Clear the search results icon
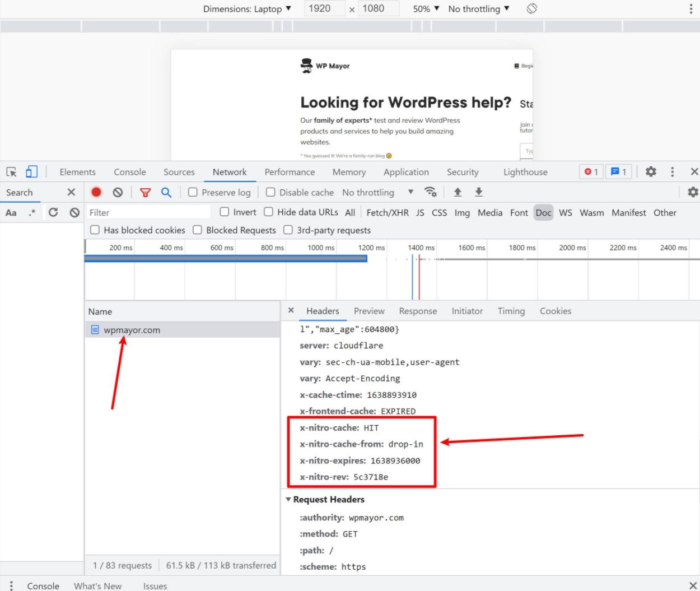Image resolution: width=700 pixels, height=591 pixels. pyautogui.click(x=74, y=212)
